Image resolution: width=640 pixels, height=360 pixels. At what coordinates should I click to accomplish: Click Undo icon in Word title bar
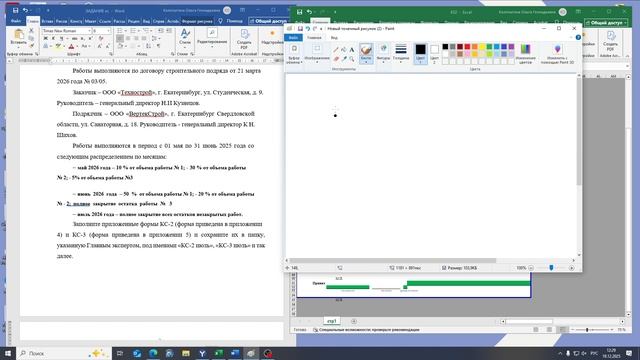[x=25, y=10]
